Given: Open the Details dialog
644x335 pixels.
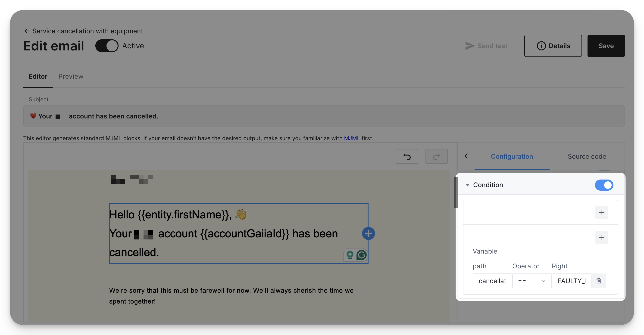Looking at the screenshot, I should click(553, 46).
